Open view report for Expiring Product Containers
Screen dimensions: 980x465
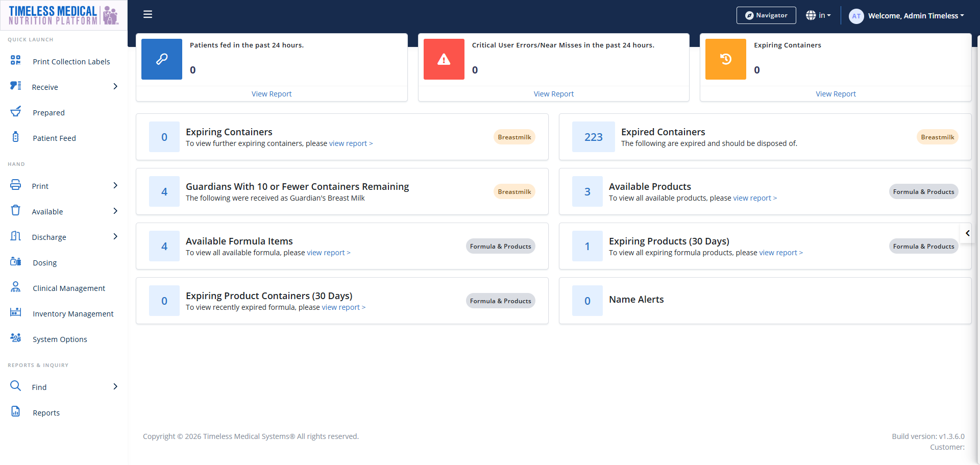[344, 307]
